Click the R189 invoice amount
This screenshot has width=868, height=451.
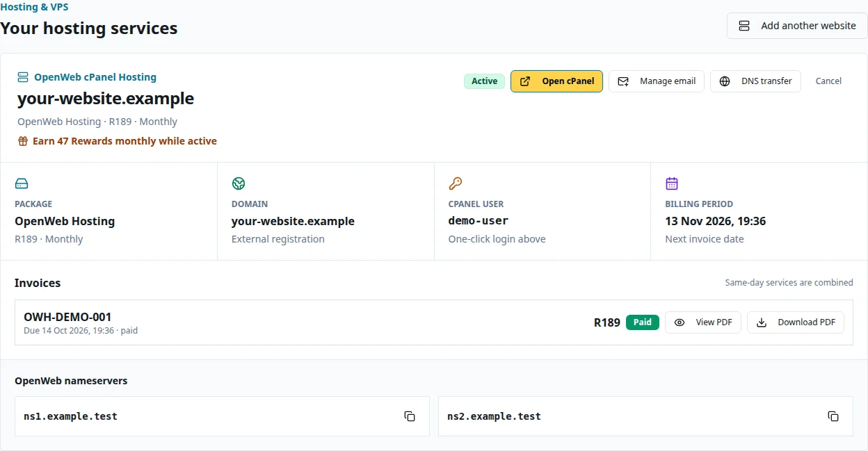606,322
